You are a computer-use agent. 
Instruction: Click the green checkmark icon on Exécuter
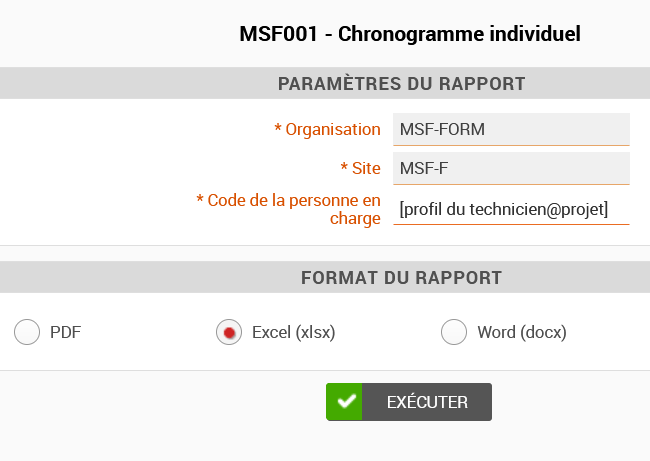(x=344, y=402)
